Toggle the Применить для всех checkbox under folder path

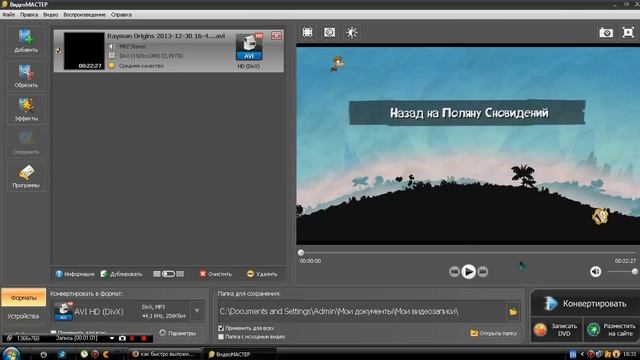tap(221, 328)
